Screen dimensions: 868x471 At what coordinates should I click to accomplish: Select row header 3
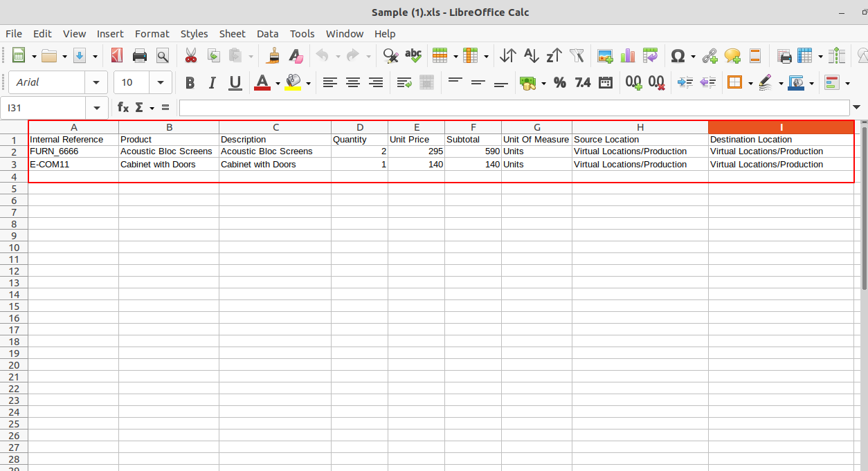point(14,165)
